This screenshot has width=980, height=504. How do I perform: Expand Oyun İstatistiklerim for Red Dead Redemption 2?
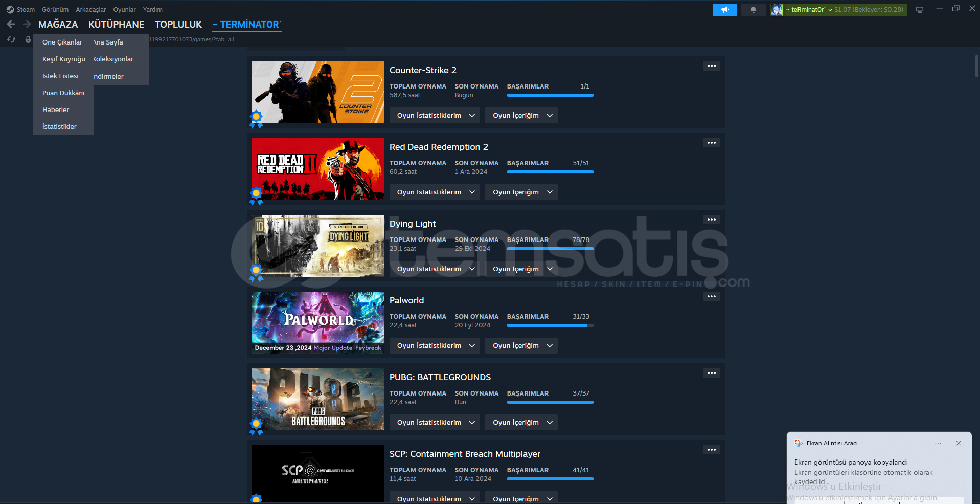(x=435, y=192)
